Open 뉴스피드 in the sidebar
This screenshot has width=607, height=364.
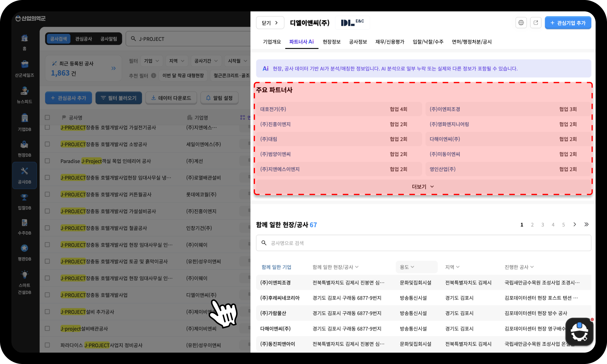pos(24,95)
